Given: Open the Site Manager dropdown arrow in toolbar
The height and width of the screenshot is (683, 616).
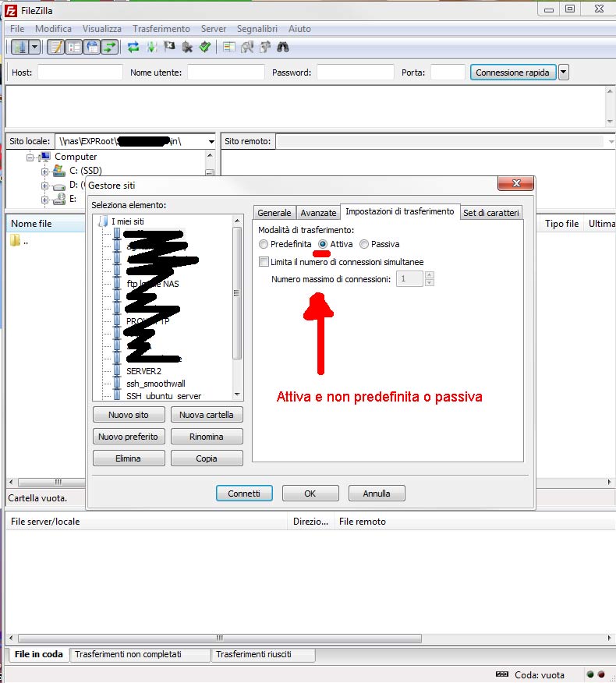Looking at the screenshot, I should [x=34, y=47].
